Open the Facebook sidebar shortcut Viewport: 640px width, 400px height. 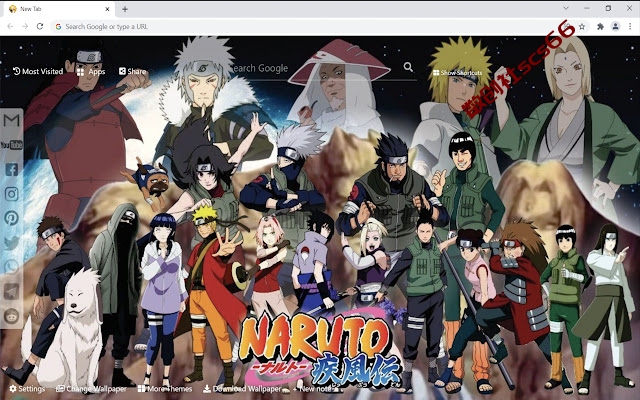click(x=11, y=169)
